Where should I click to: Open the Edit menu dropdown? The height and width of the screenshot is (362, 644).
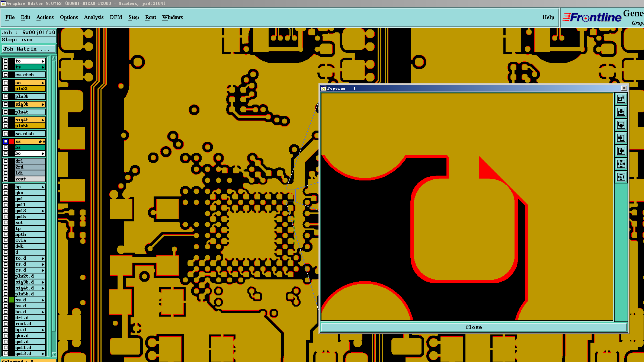pos(26,17)
